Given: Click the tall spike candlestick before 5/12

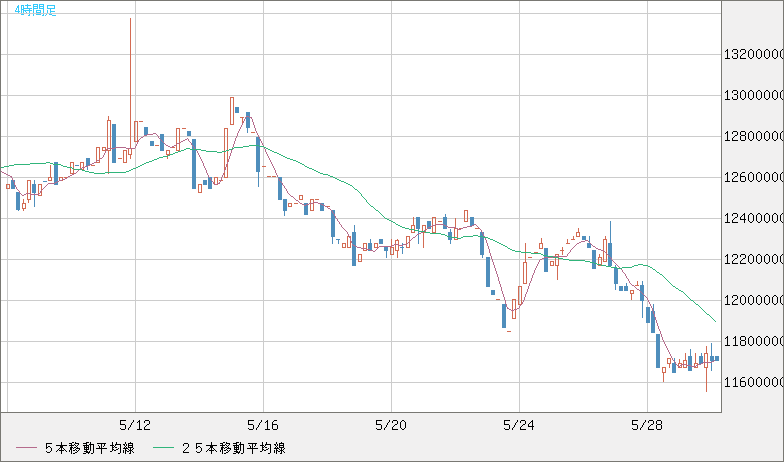Looking at the screenshot, I should (x=130, y=88).
